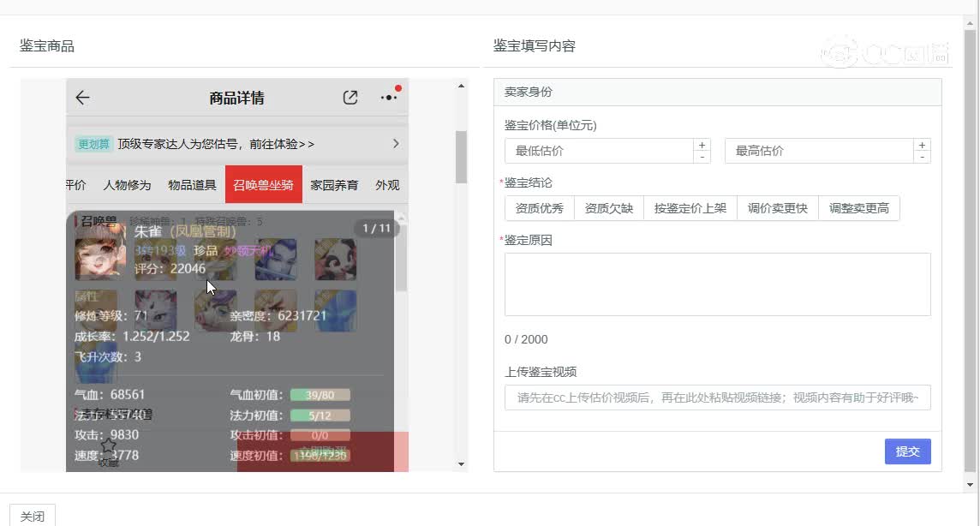The width and height of the screenshot is (980, 526).
Task: Switch to the 人物修为 tab
Action: click(127, 185)
